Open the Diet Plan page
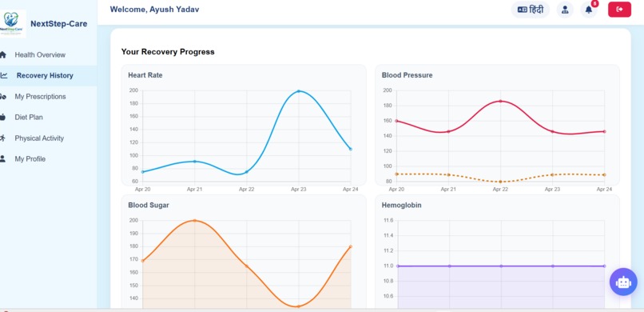 point(29,117)
